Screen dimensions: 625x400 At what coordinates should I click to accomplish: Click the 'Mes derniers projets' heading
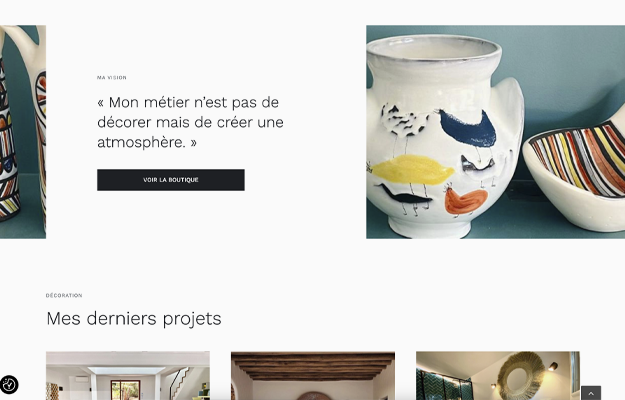pos(134,318)
